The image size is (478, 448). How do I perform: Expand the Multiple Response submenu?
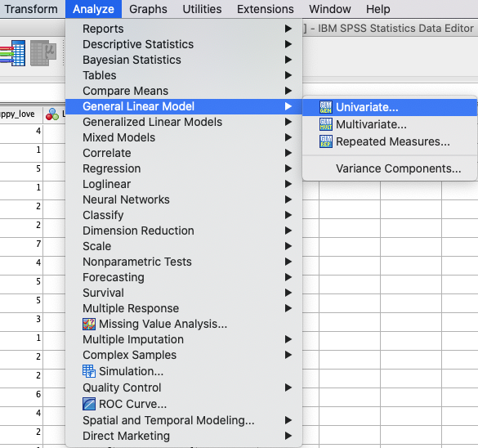click(x=184, y=308)
